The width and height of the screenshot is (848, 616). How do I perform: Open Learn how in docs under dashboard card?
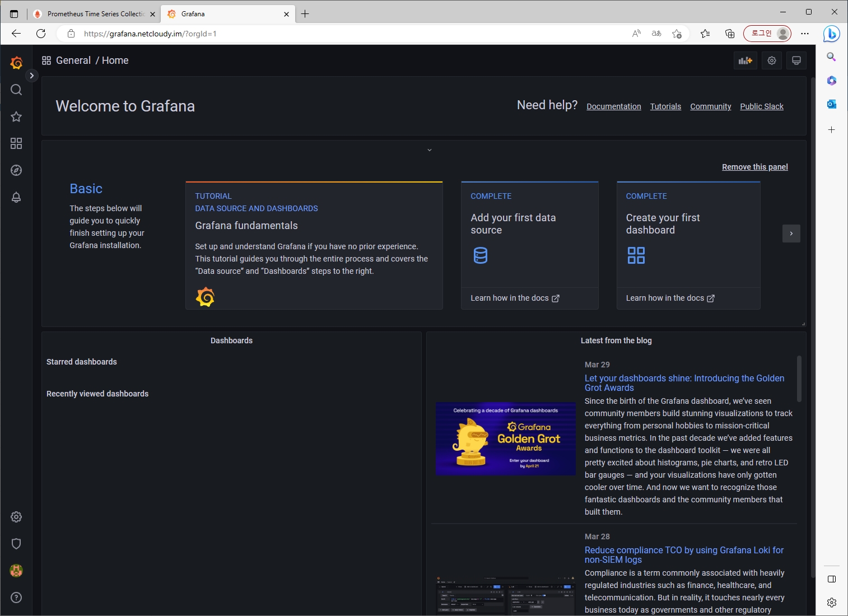[670, 298]
